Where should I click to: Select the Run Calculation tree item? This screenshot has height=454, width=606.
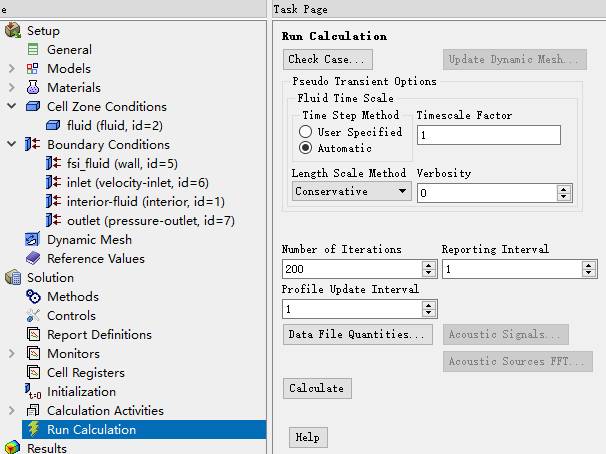tap(91, 430)
